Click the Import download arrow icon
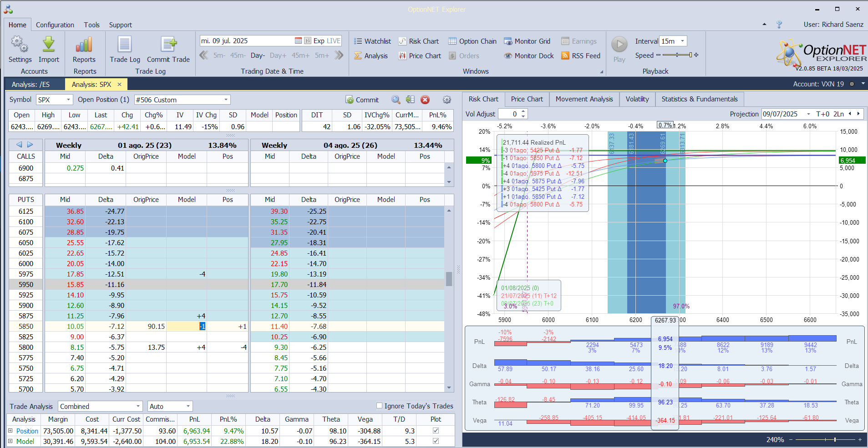The height and width of the screenshot is (448, 868). (x=49, y=44)
